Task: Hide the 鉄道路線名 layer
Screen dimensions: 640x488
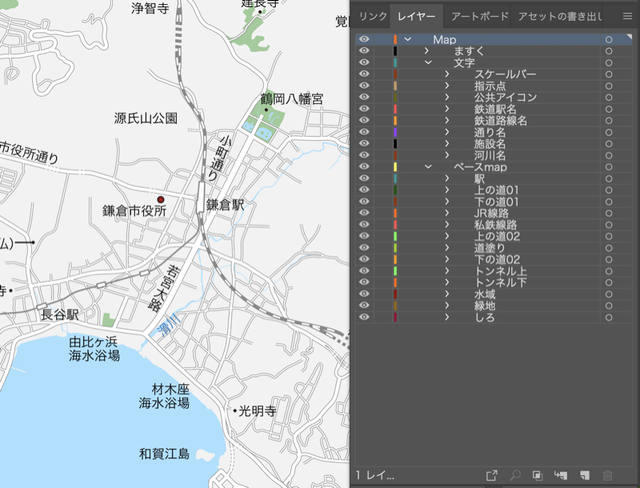Action: [364, 120]
